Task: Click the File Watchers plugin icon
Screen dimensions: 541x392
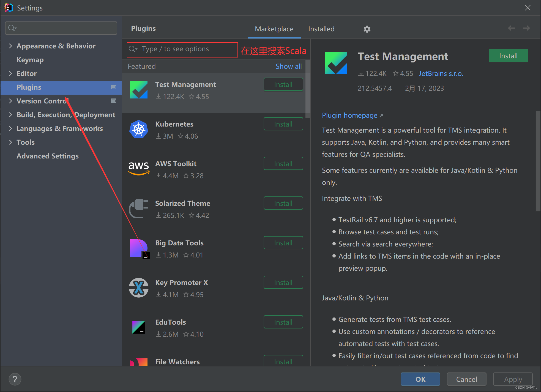Action: tap(139, 362)
